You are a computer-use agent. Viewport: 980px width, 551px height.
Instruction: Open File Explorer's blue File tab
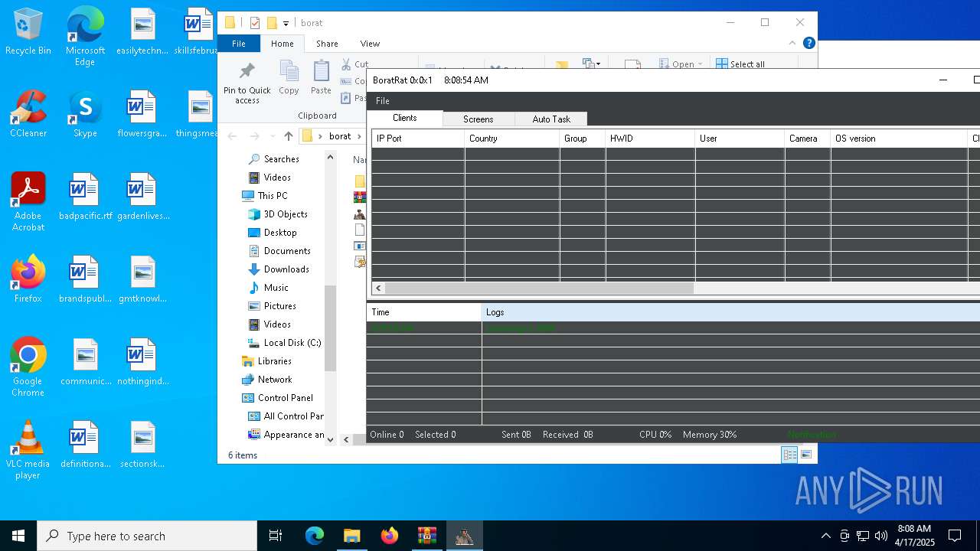(x=239, y=44)
